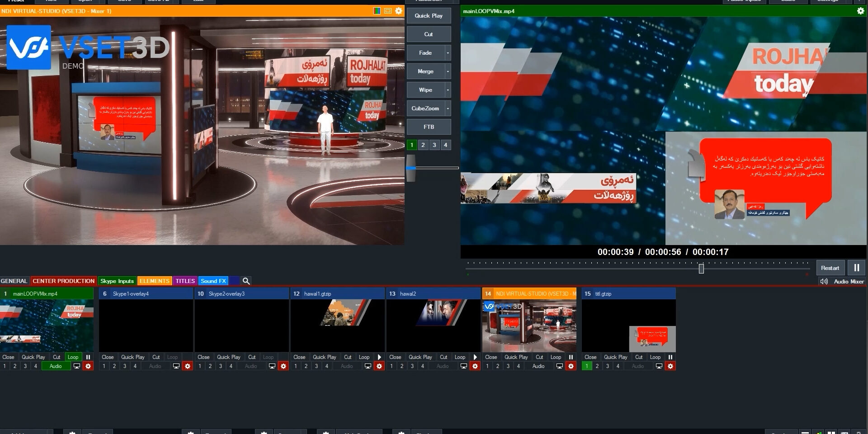The height and width of the screenshot is (434, 868).
Task: Toggle Loop on the mainLOOPVMix.mp4 channel
Action: (x=73, y=357)
